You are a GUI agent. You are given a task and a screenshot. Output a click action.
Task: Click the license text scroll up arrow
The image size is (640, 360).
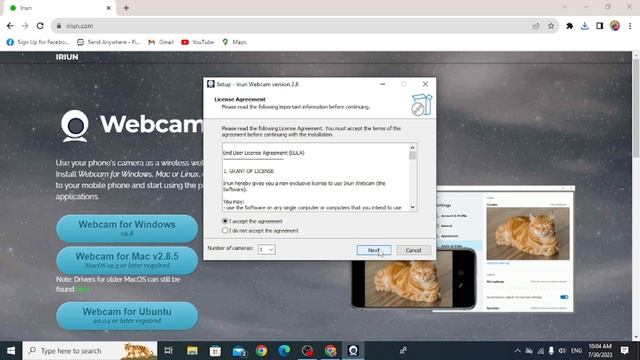click(x=412, y=148)
